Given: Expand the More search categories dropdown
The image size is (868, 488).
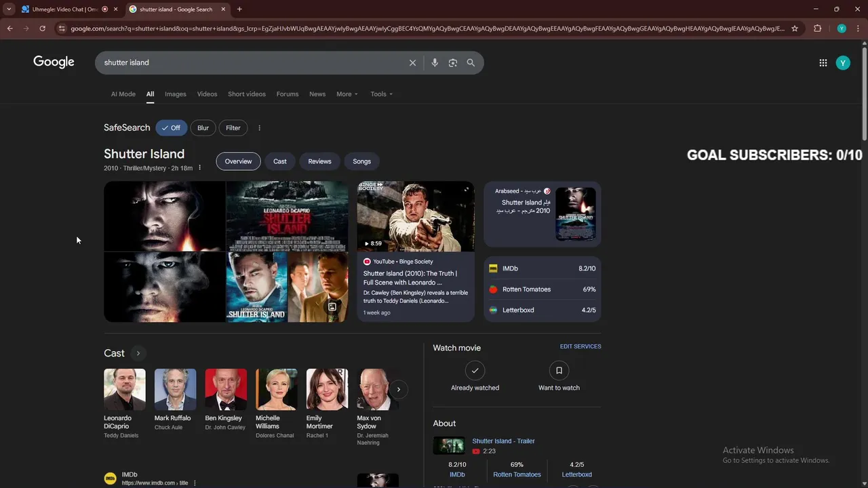Looking at the screenshot, I should (x=347, y=94).
